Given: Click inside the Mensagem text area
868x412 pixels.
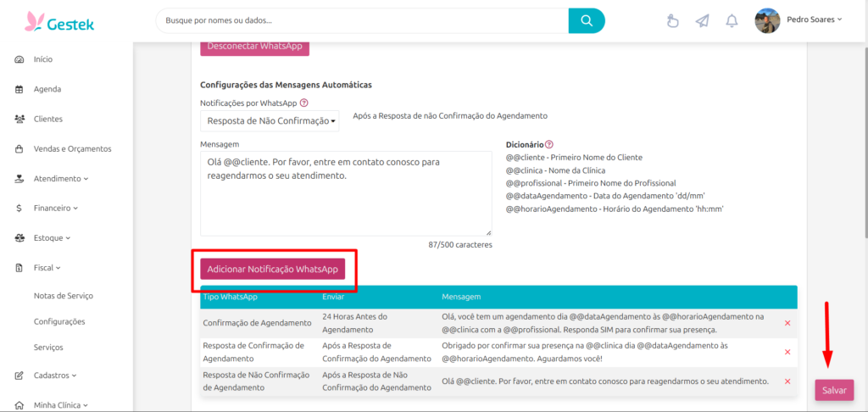Looking at the screenshot, I should (x=345, y=193).
